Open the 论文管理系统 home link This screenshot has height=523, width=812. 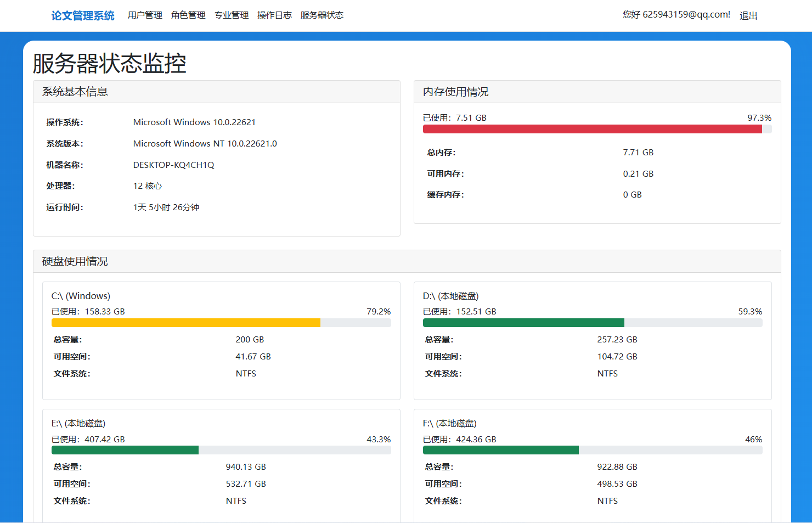(83, 15)
